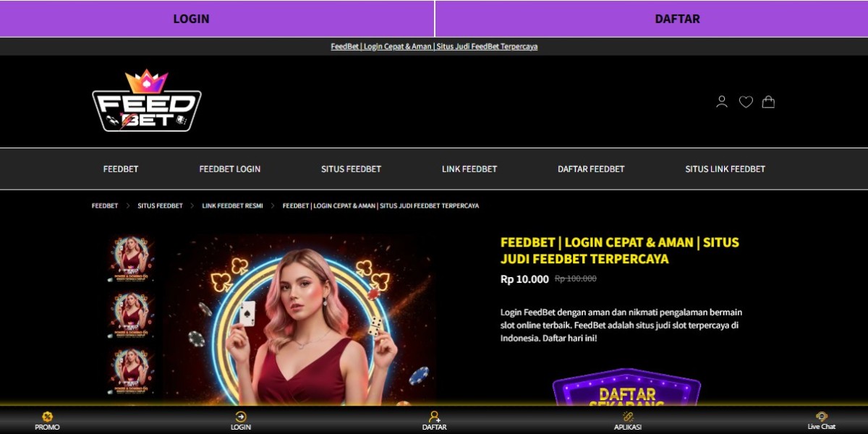Click the FeedBet crown logo
Viewport: 868px width, 434px height.
click(x=147, y=101)
